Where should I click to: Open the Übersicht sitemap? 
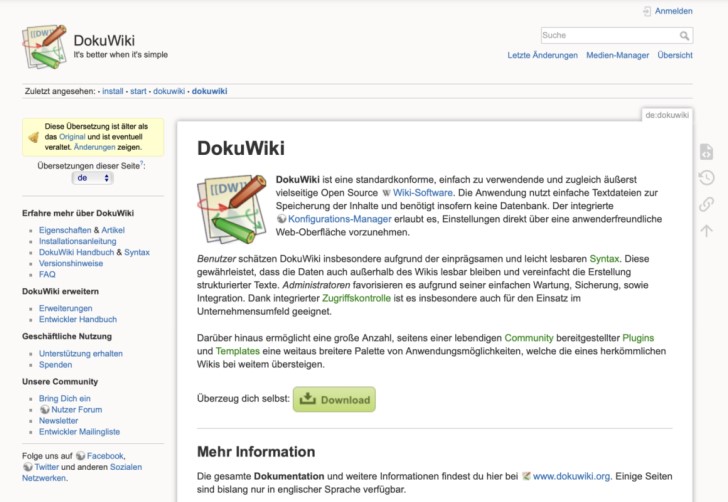click(x=675, y=55)
